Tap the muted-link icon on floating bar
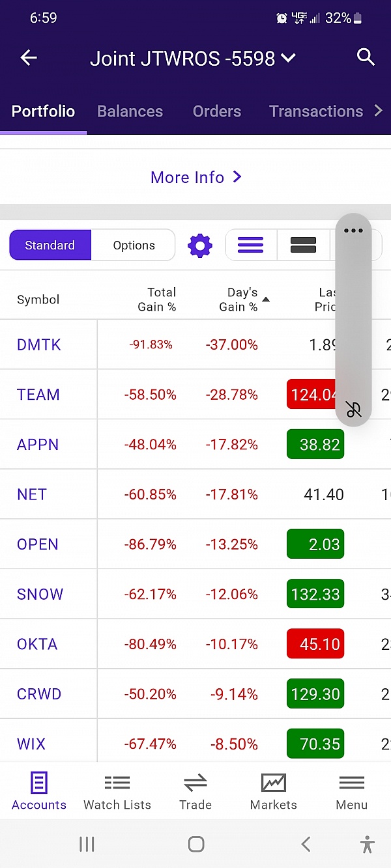391x868 pixels. pos(353,410)
